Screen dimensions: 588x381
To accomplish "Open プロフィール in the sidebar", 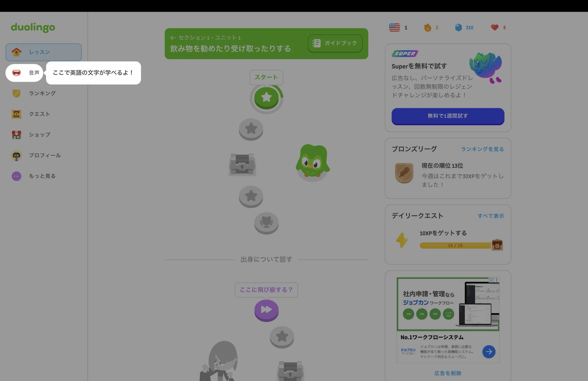I will point(44,155).
